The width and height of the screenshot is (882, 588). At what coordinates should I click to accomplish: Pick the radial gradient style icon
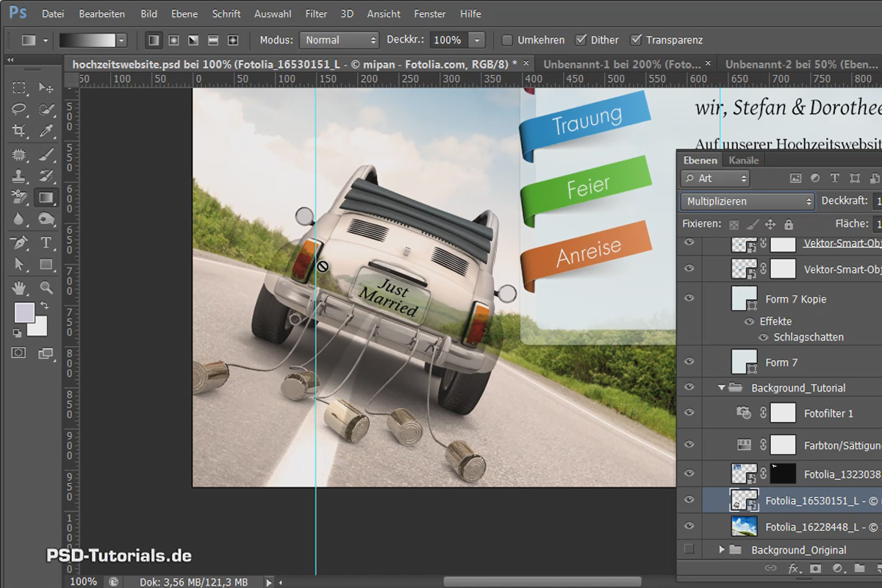coord(173,40)
